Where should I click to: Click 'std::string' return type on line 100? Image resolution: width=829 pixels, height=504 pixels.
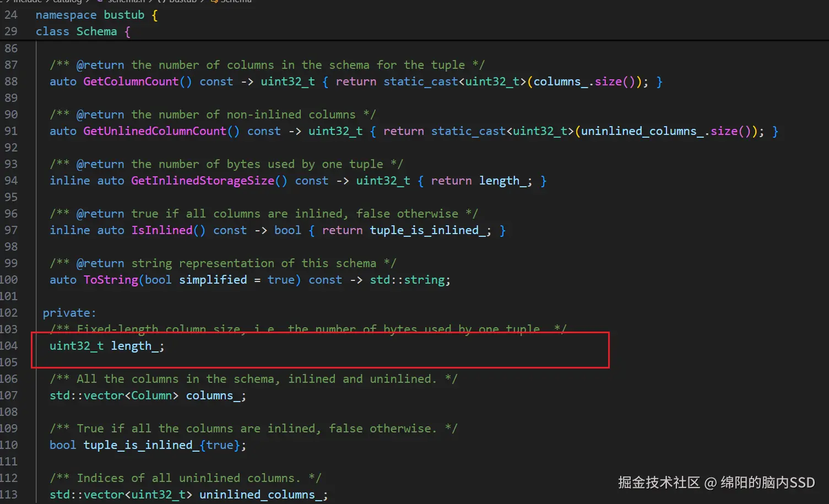[407, 280]
